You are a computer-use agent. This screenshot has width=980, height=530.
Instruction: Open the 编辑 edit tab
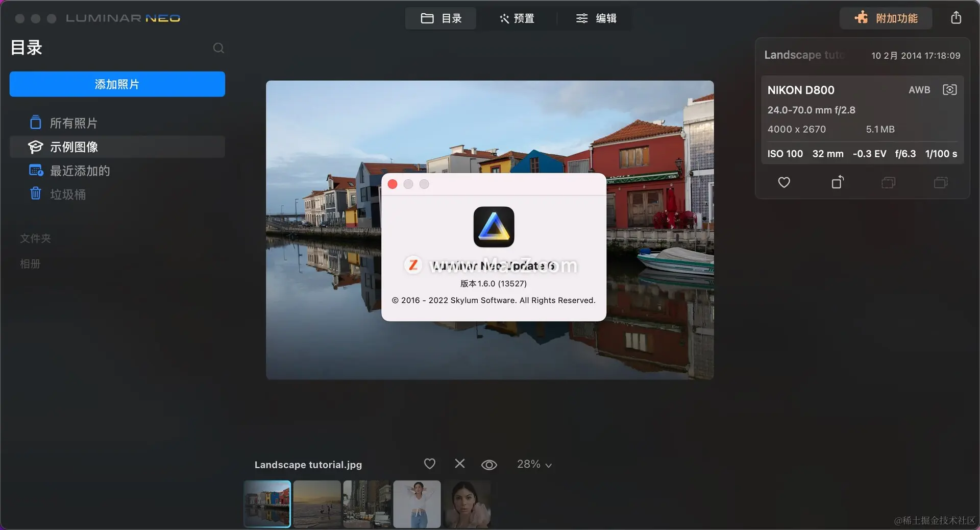(x=596, y=18)
